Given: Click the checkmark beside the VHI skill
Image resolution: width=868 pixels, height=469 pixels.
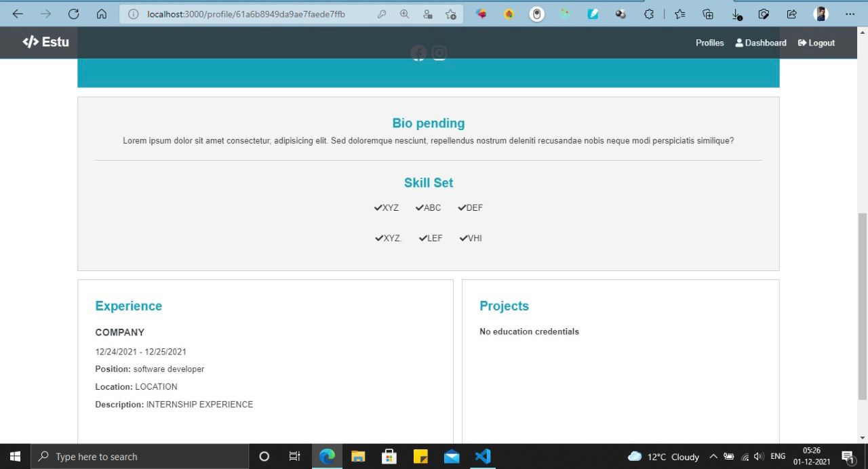Looking at the screenshot, I should (462, 238).
